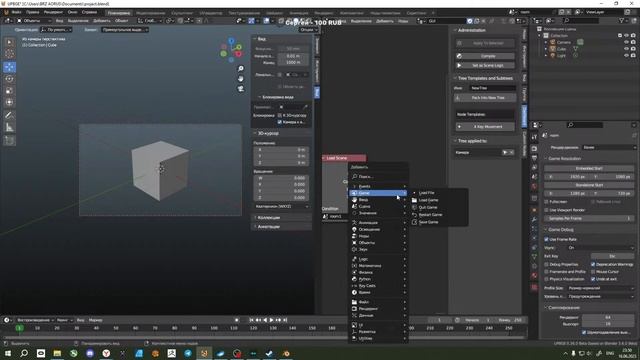This screenshot has height=360, width=640.
Task: Open the Render Engine dropdown
Action: click(609, 147)
